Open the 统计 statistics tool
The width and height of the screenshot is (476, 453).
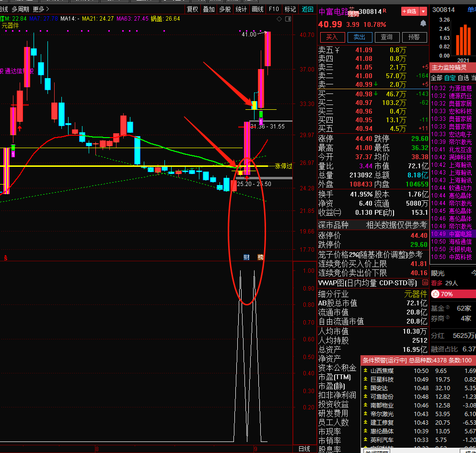click(x=241, y=10)
